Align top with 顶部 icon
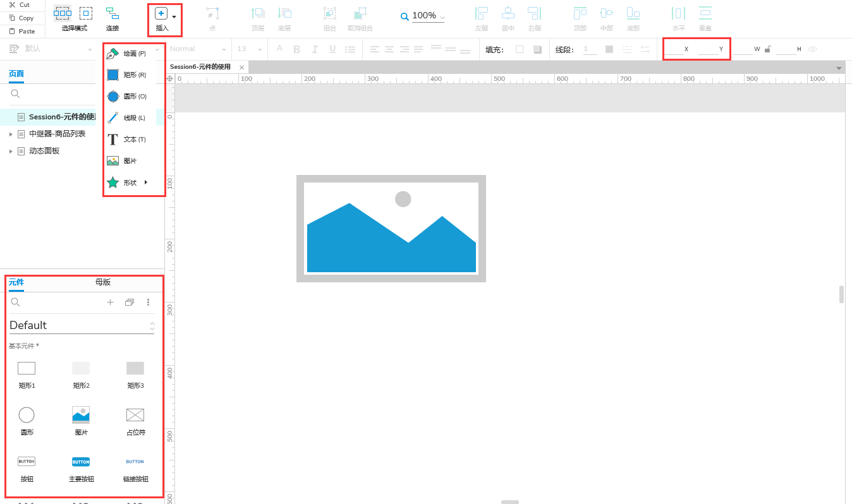The width and height of the screenshot is (852, 504). (580, 13)
